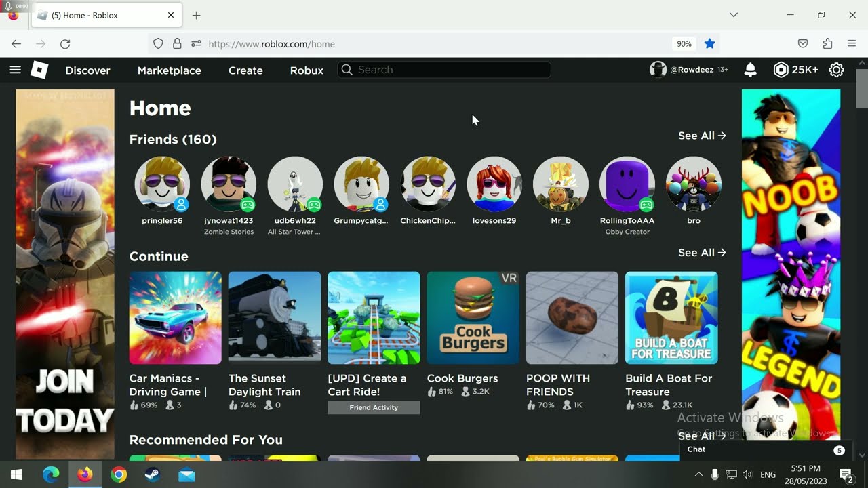Open Robux page

click(307, 70)
